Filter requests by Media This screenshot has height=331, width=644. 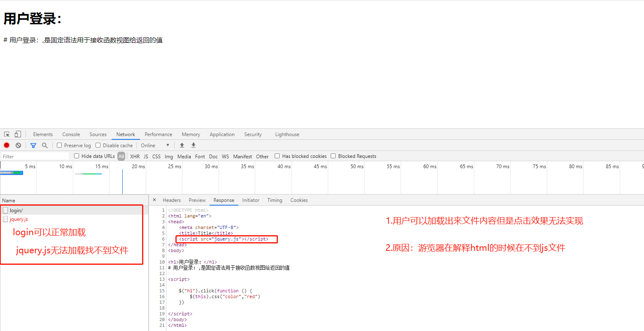(184, 156)
